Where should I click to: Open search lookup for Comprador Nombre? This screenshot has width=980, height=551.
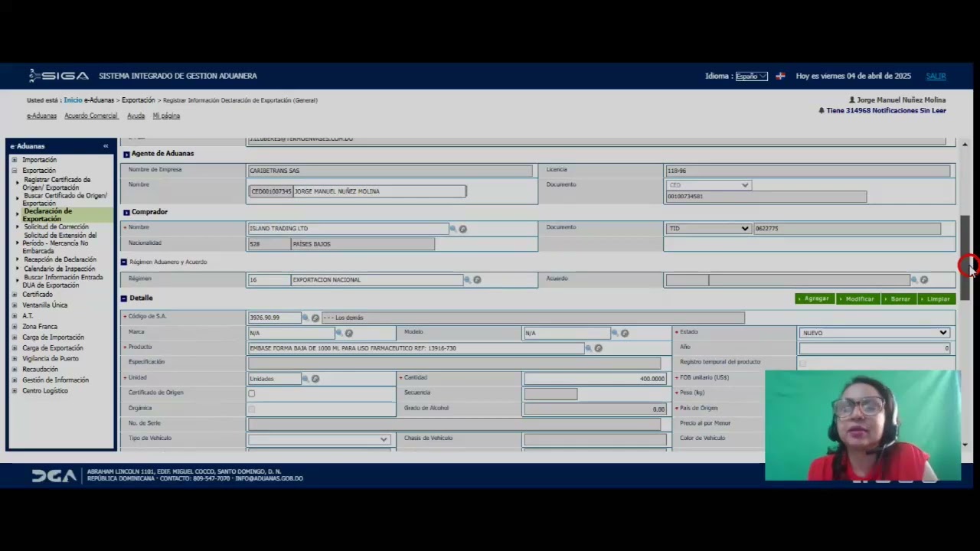[453, 229]
